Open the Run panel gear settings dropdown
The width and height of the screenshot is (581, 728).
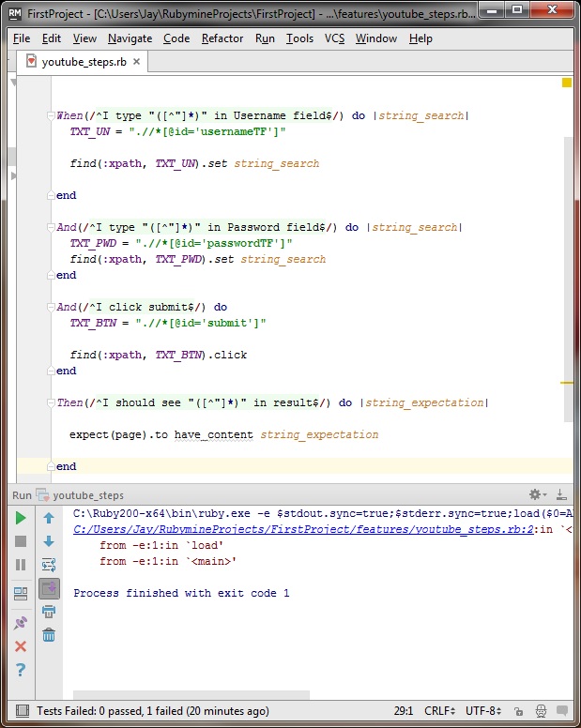[538, 494]
